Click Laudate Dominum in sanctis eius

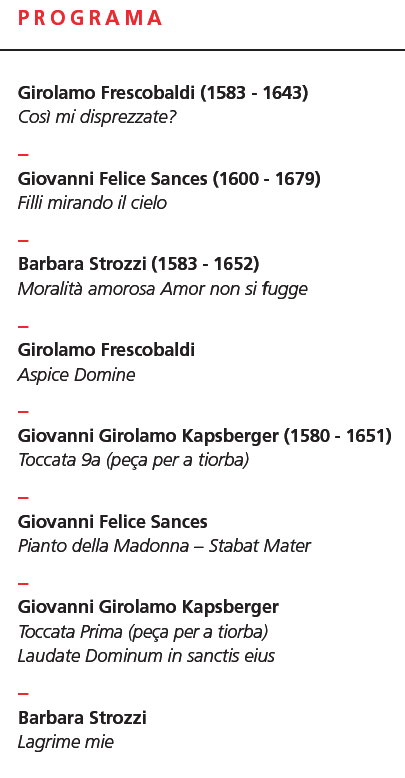(146, 656)
